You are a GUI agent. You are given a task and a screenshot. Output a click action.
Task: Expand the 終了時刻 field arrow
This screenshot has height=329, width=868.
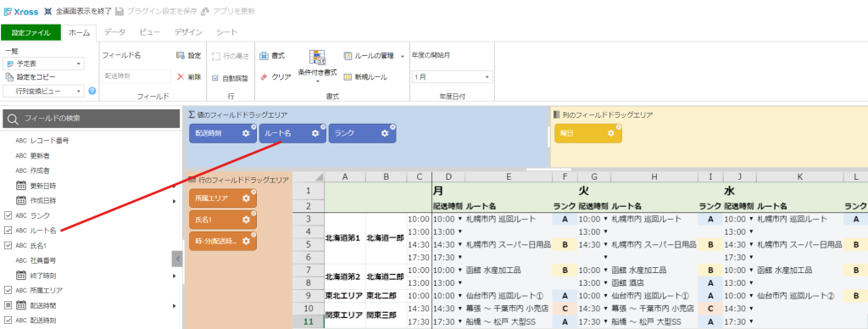175,276
